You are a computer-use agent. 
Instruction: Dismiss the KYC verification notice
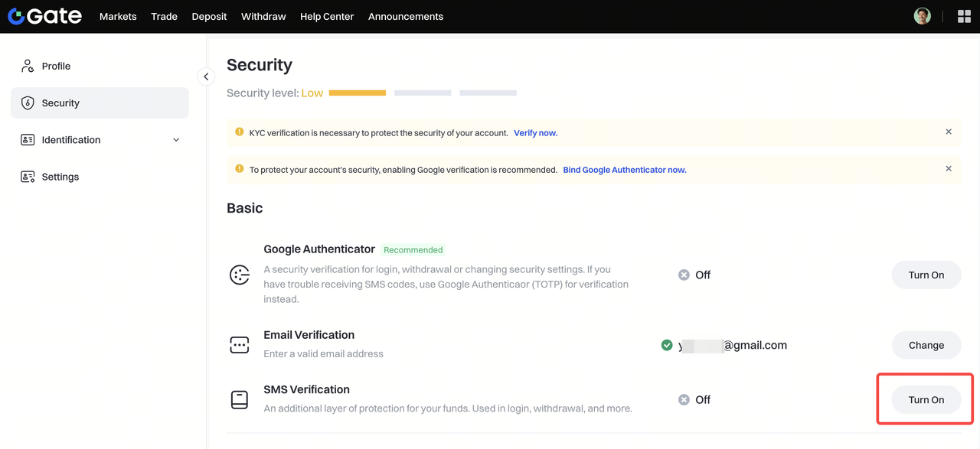click(x=949, y=132)
